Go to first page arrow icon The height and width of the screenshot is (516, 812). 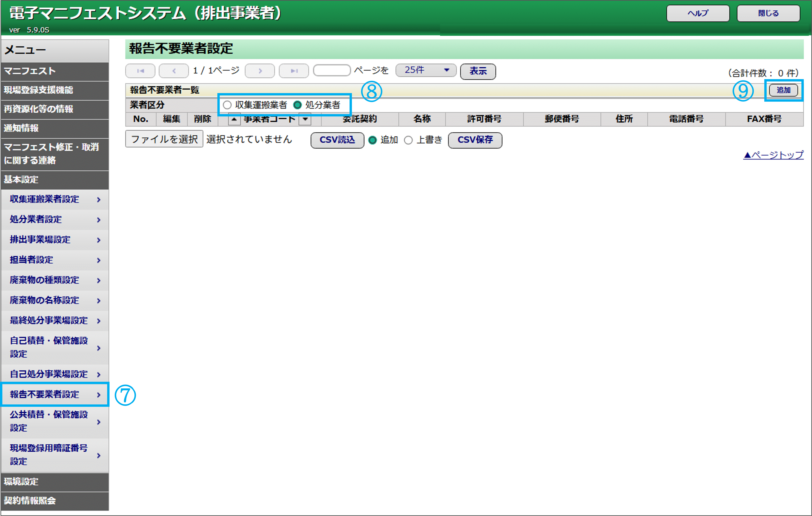[140, 71]
